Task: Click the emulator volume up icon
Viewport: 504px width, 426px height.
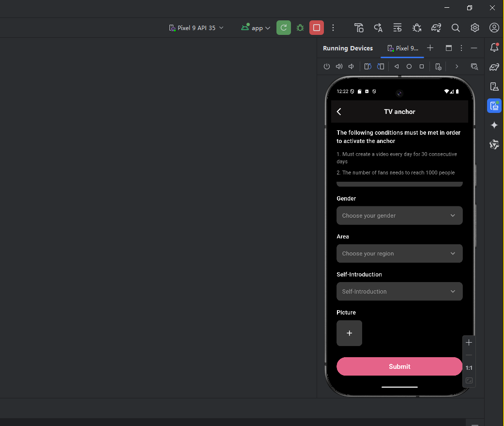Action: point(339,66)
